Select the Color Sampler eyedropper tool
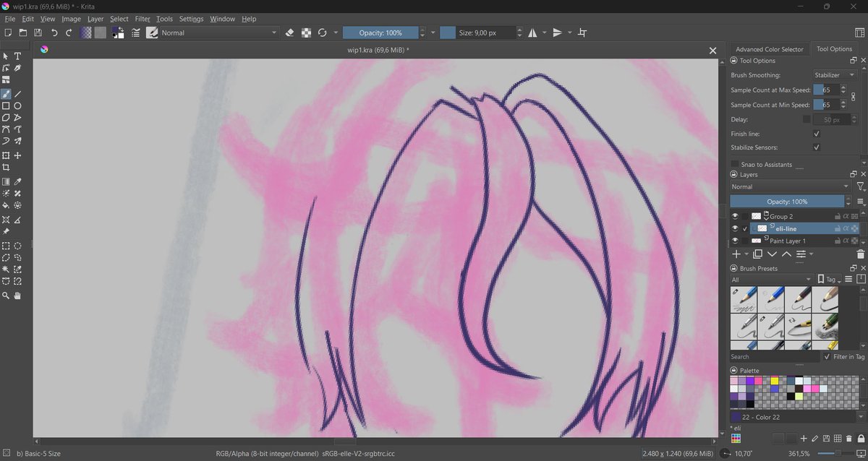The image size is (868, 461). coord(18,182)
